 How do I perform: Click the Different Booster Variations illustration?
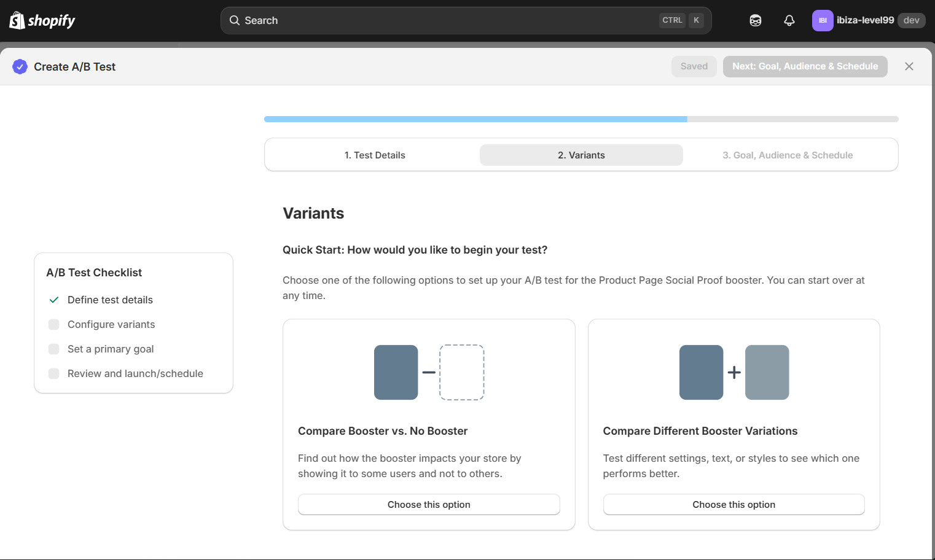click(734, 372)
